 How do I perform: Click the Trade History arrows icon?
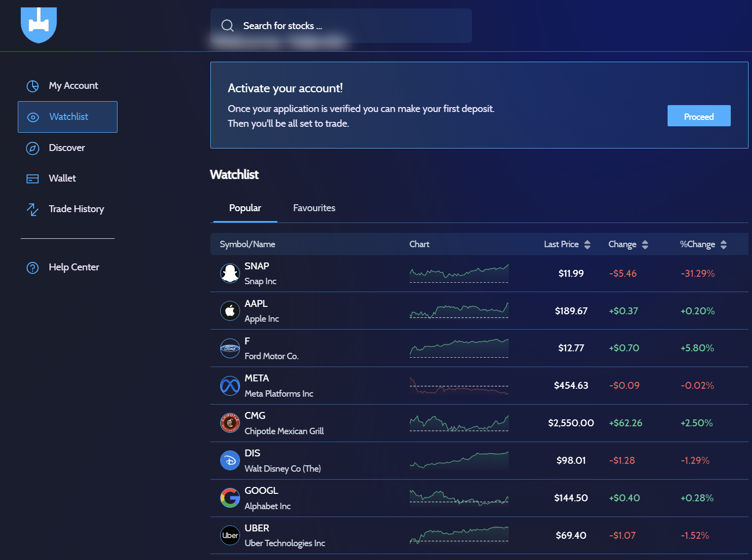coord(33,210)
